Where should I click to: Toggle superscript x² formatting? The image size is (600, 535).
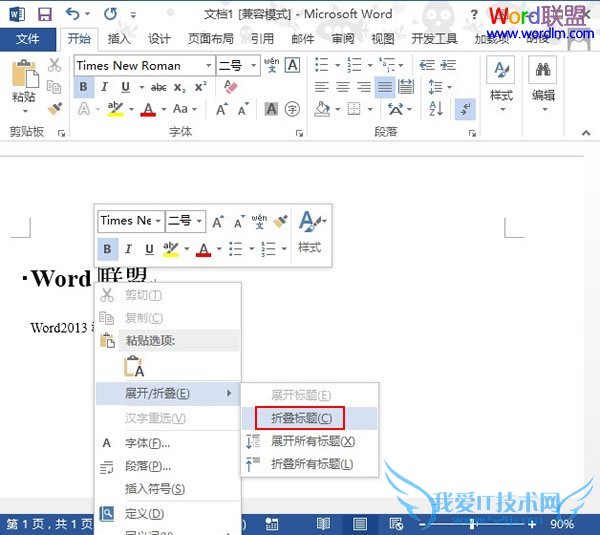pyautogui.click(x=201, y=87)
